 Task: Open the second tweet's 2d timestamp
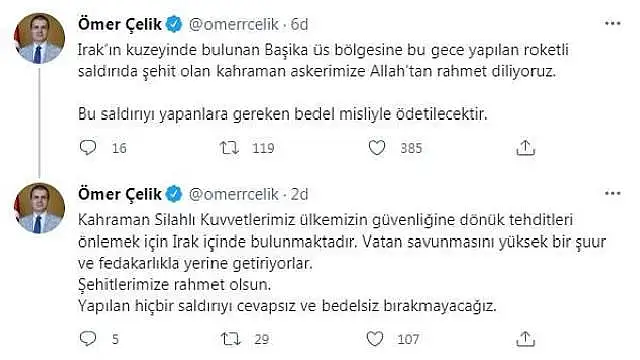[x=299, y=194]
